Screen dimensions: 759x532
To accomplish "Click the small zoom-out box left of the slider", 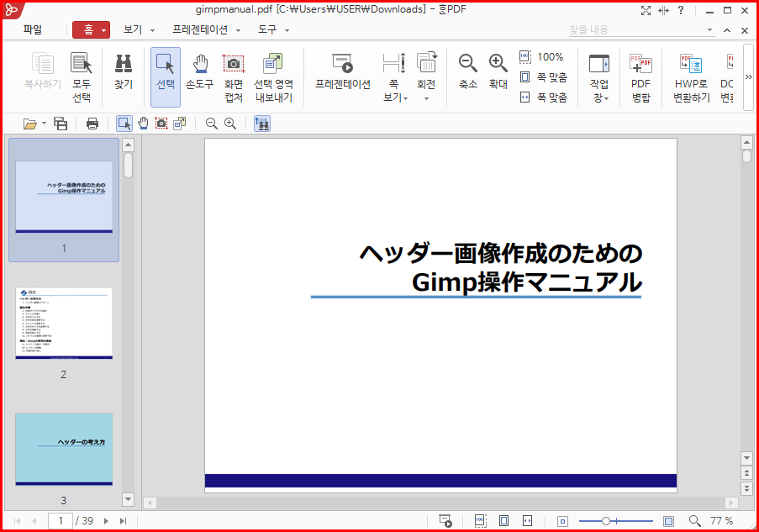I will tap(562, 521).
